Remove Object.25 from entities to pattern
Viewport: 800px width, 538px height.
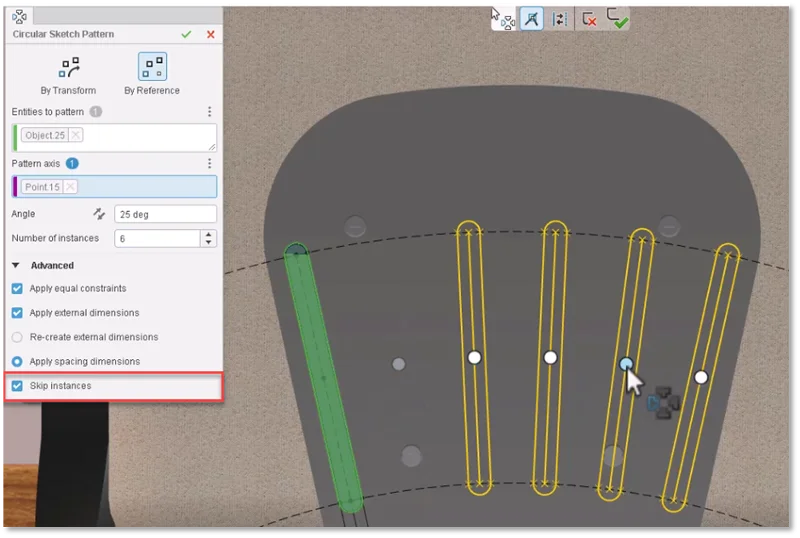76,135
